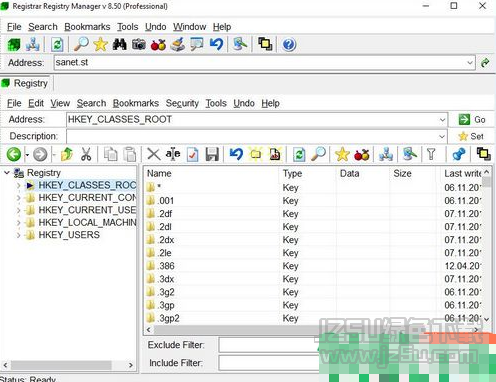The width and height of the screenshot is (496, 382).
Task: Sort by the Name column header
Action: pos(212,173)
